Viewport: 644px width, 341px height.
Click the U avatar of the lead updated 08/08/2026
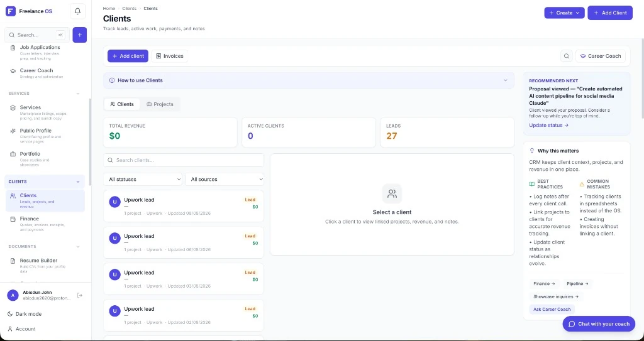coord(115,202)
